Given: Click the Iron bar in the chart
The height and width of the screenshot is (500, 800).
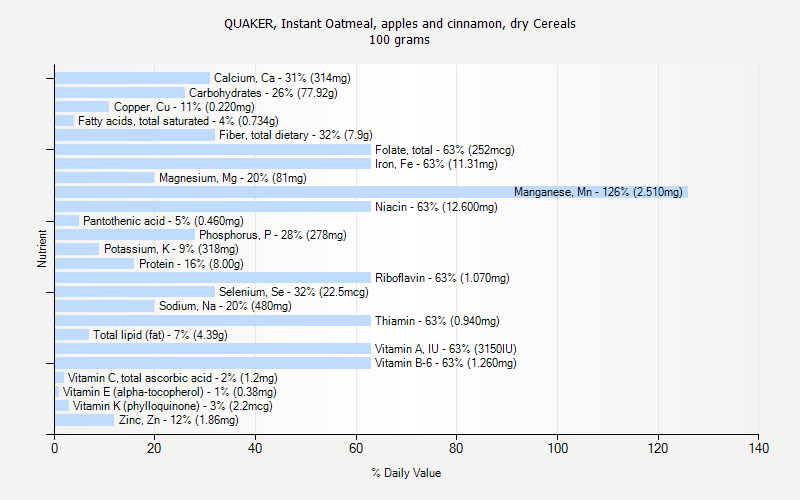Looking at the screenshot, I should click(x=213, y=164).
